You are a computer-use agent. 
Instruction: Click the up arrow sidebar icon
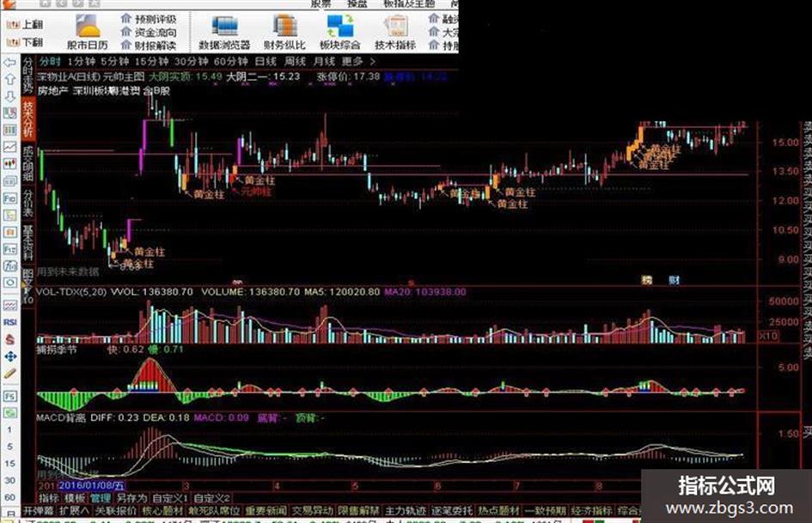click(x=9, y=79)
